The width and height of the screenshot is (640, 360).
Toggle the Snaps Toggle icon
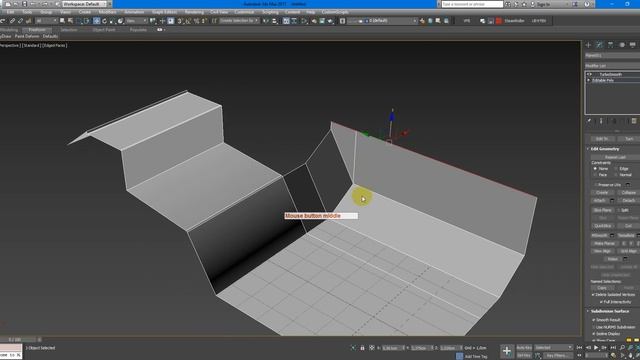[x=180, y=21]
